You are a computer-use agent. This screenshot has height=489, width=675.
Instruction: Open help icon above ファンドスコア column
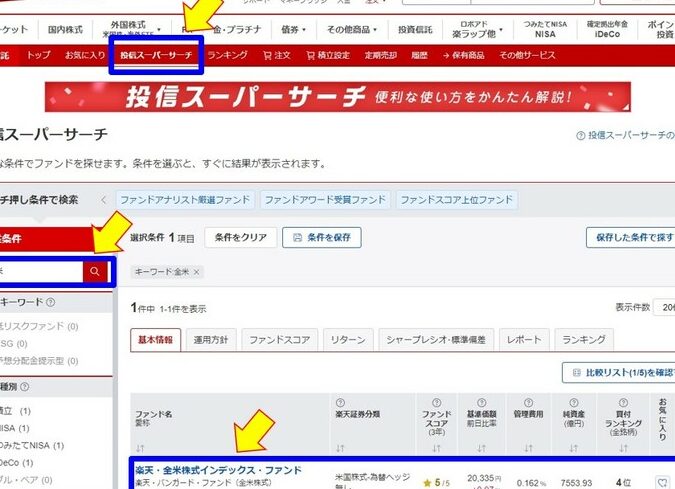pos(437,402)
